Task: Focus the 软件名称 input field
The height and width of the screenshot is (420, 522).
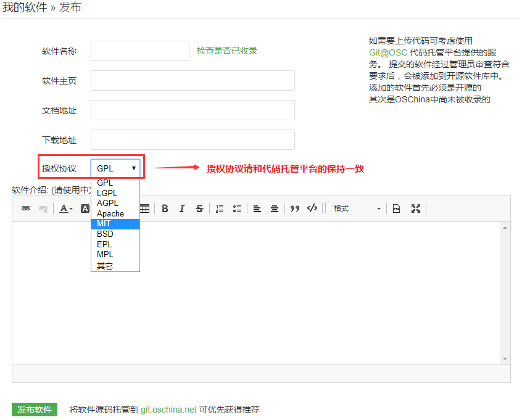Action: 140,51
